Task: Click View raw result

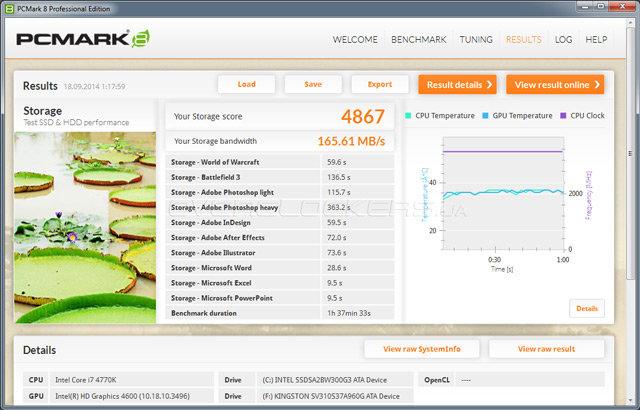Action: coord(547,349)
